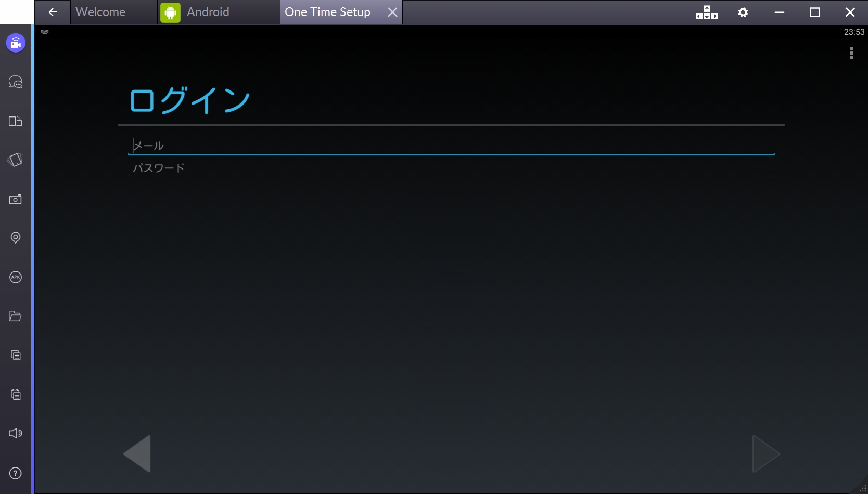
Task: Click the volume speaker sidebar icon
Action: click(16, 433)
